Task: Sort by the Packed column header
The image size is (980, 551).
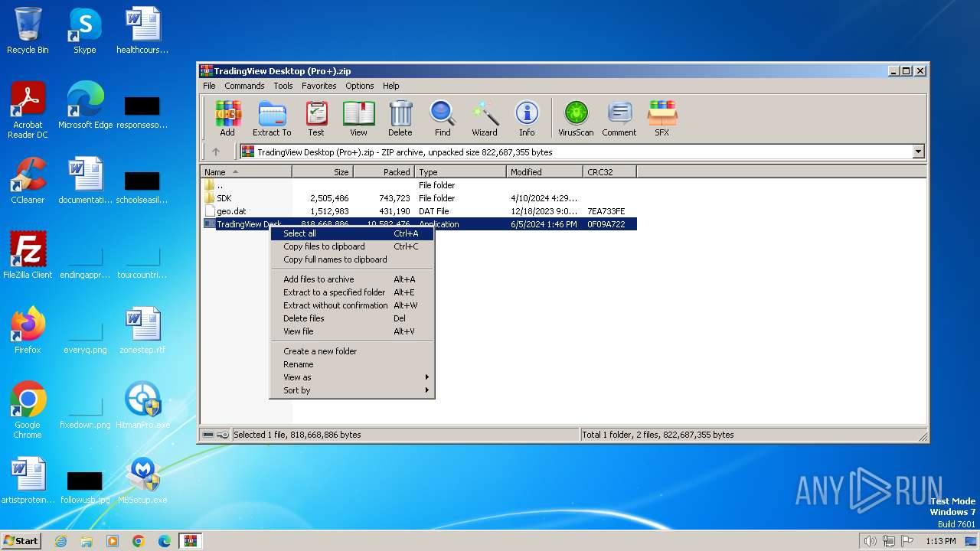Action: tap(384, 172)
